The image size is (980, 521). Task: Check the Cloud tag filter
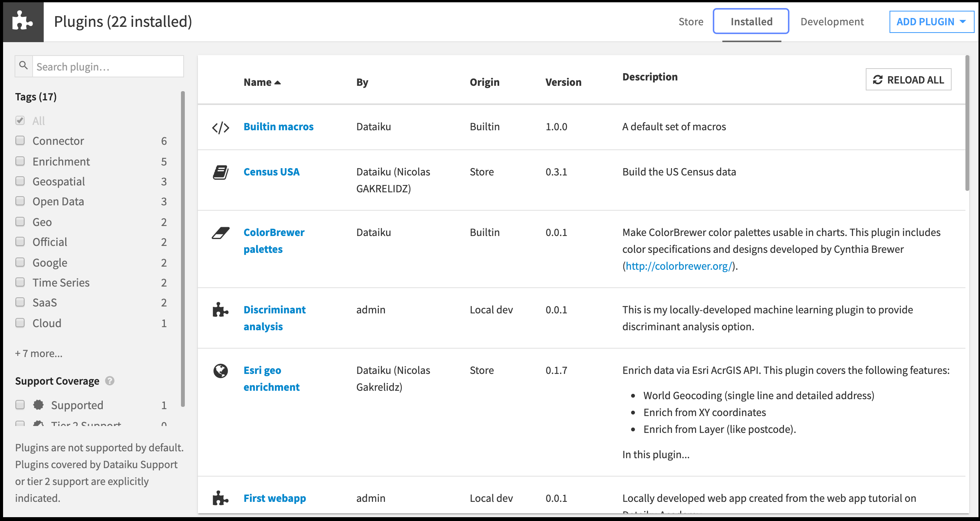(x=20, y=323)
